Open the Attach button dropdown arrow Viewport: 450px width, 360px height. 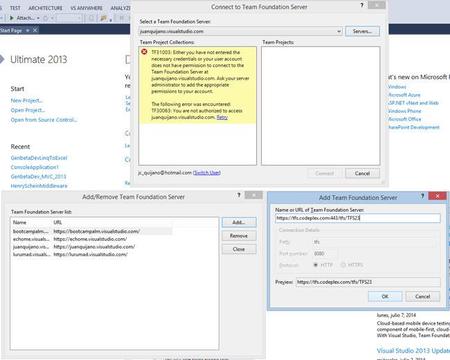pos(38,18)
